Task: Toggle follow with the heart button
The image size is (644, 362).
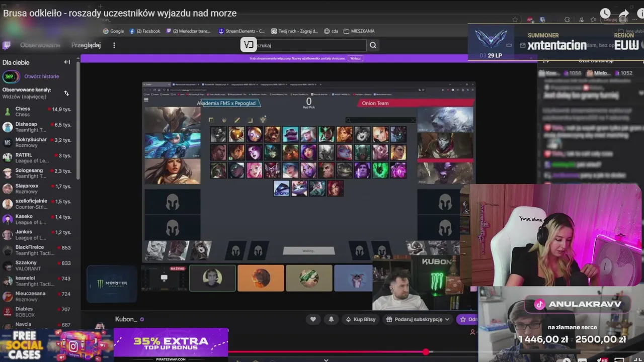Action: (x=313, y=319)
